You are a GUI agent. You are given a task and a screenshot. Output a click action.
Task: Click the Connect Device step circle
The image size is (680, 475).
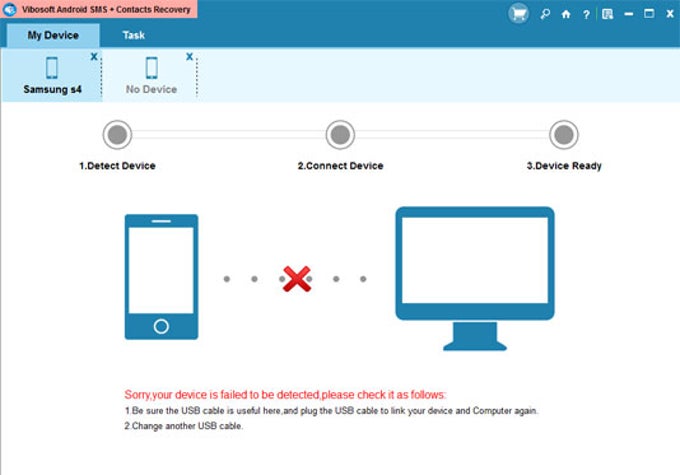tap(340, 134)
